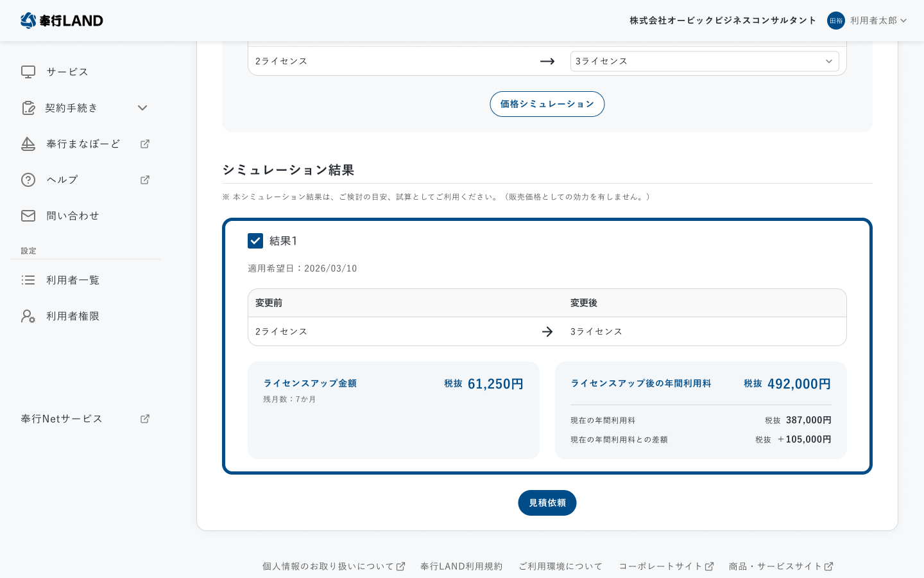Select the 利用者権限 menu item
The image size is (924, 578).
coord(73,316)
